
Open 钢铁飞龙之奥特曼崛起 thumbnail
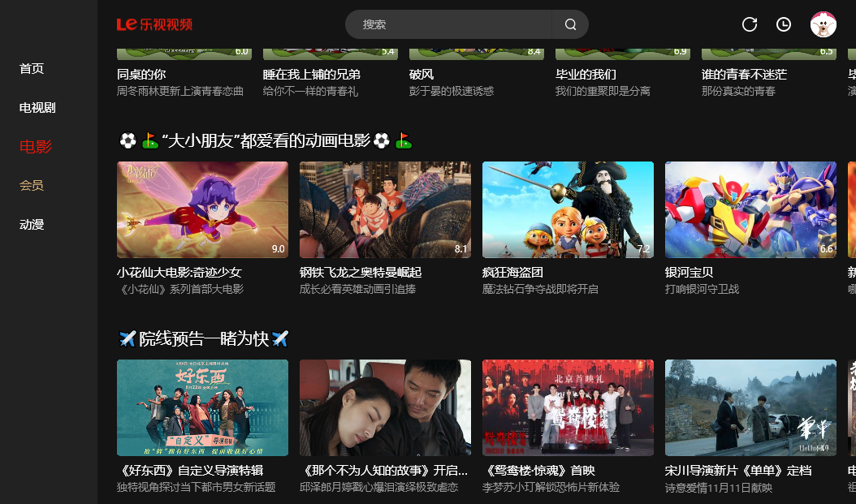tap(385, 209)
